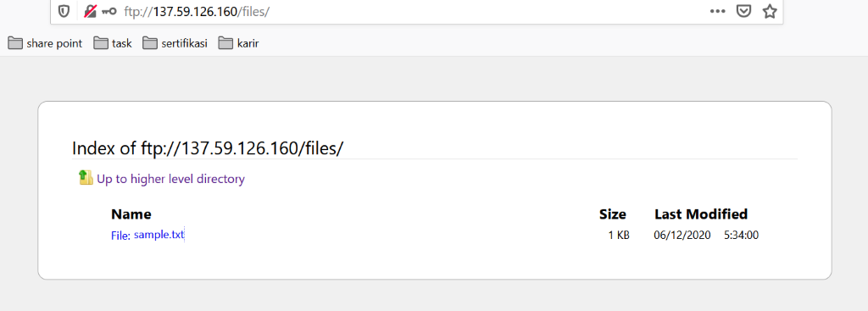Click the 1 KB size value
The image size is (868, 311).
(x=619, y=236)
